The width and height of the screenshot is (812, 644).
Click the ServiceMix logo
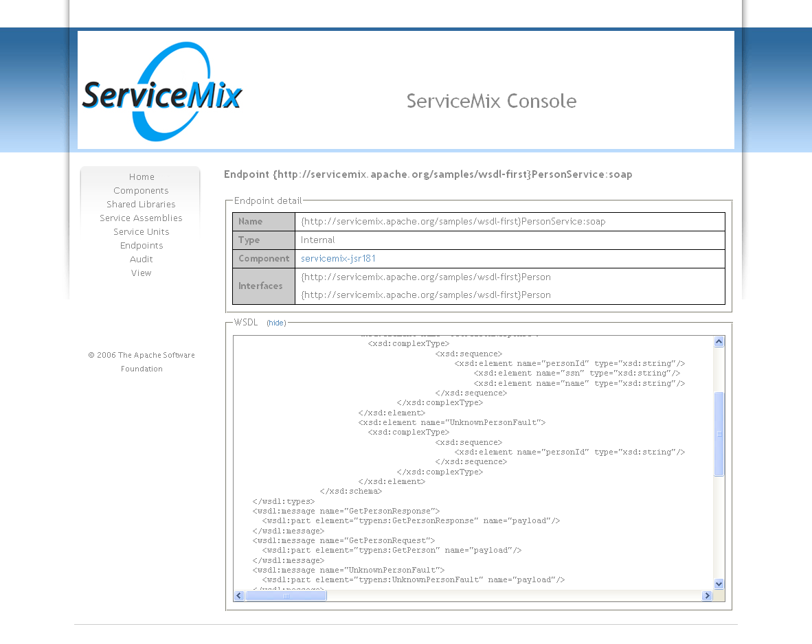pos(161,91)
